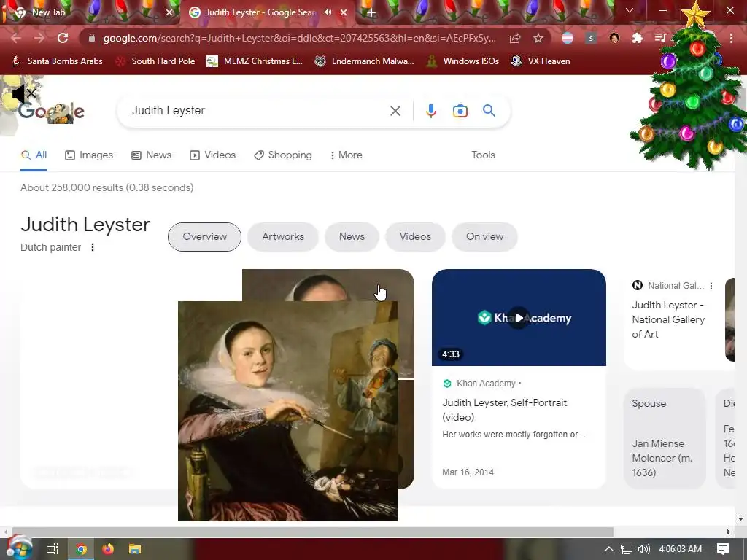Clear the search box with the X icon

click(395, 111)
